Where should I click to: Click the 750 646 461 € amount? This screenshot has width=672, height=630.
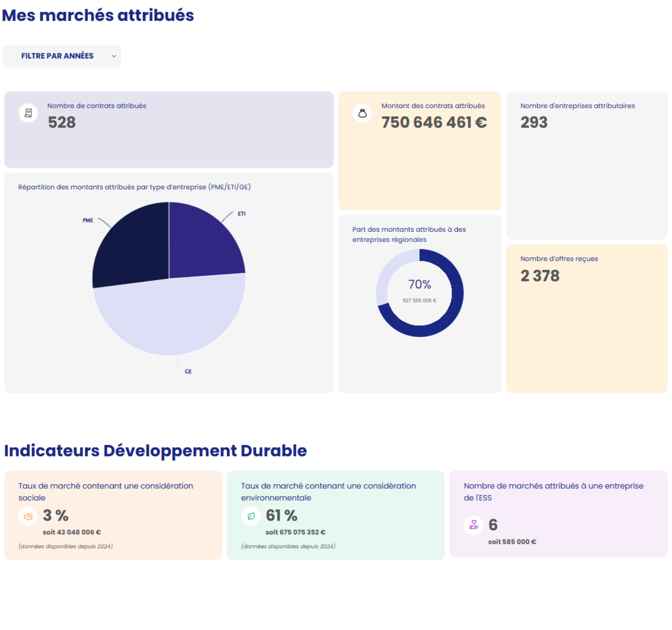pos(434,122)
